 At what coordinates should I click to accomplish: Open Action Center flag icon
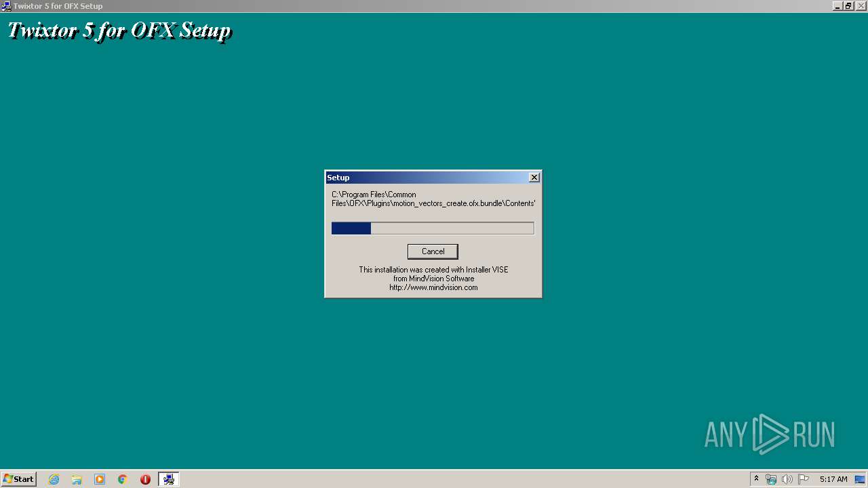click(804, 479)
